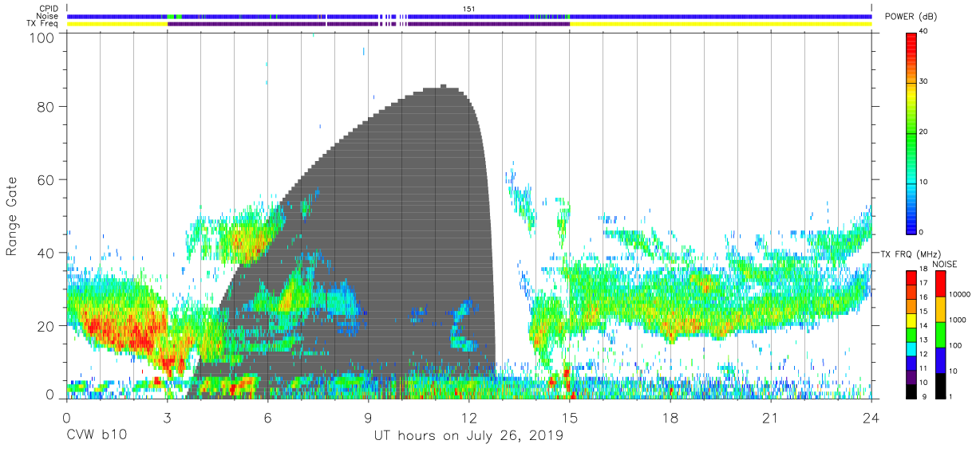Click the TX frequency color scale

pos(911,335)
